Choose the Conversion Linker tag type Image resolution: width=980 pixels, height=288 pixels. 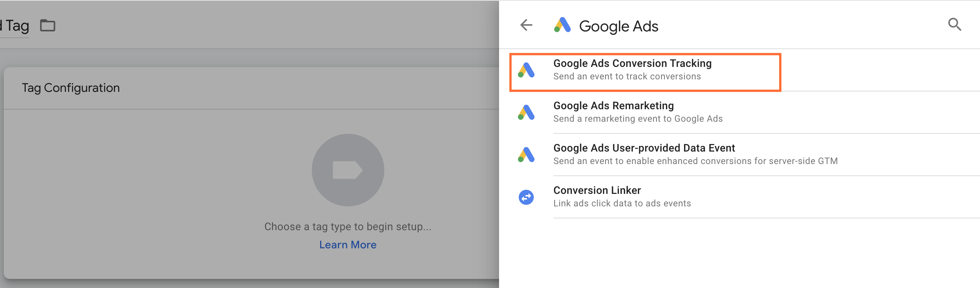pyautogui.click(x=597, y=190)
